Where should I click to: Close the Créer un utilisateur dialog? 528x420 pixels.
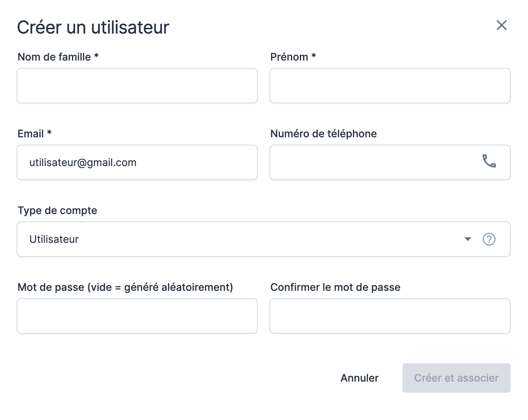pos(501,25)
